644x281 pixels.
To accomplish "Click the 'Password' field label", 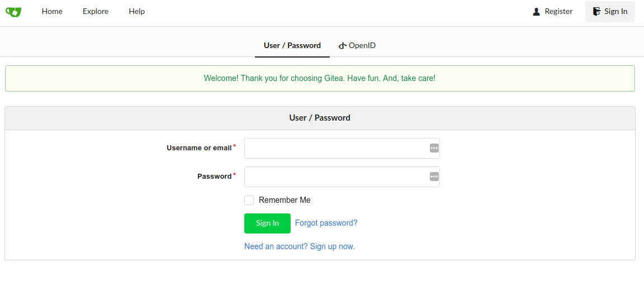I will point(214,177).
